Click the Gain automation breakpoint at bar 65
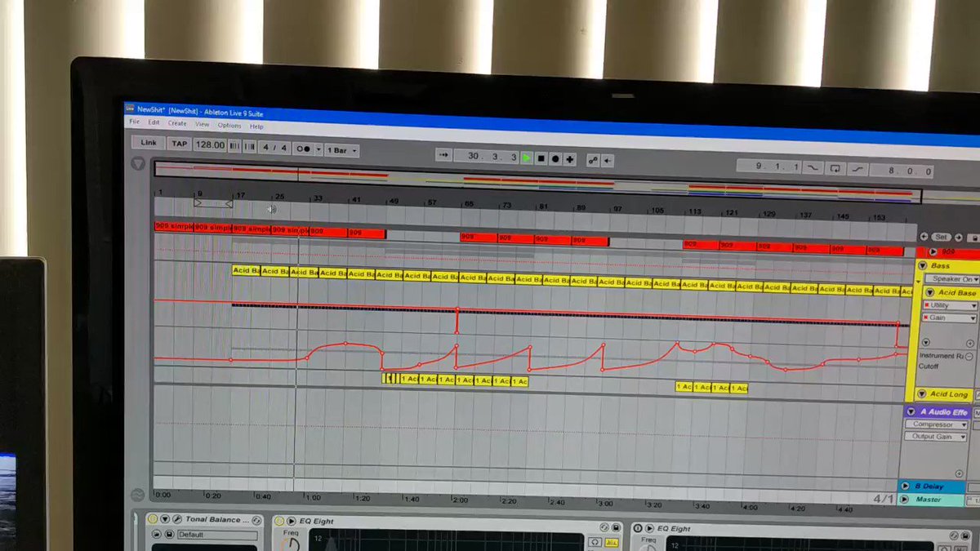The height and width of the screenshot is (551, 980). 457,309
